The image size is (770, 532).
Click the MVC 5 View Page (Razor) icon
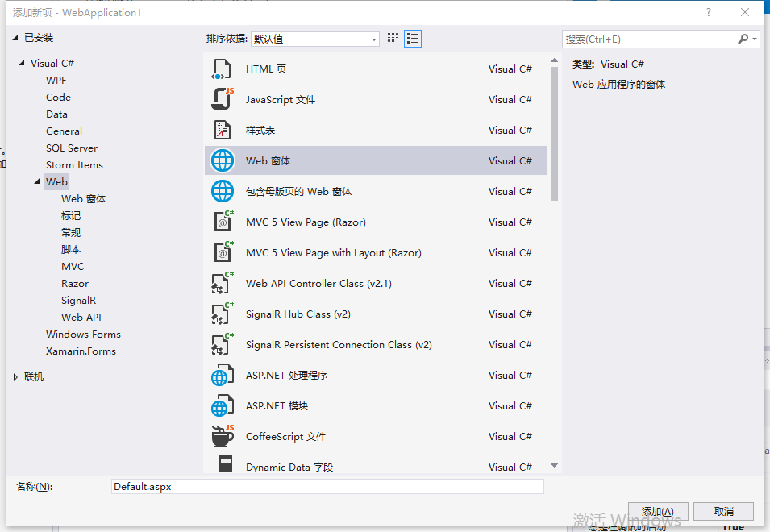223,222
